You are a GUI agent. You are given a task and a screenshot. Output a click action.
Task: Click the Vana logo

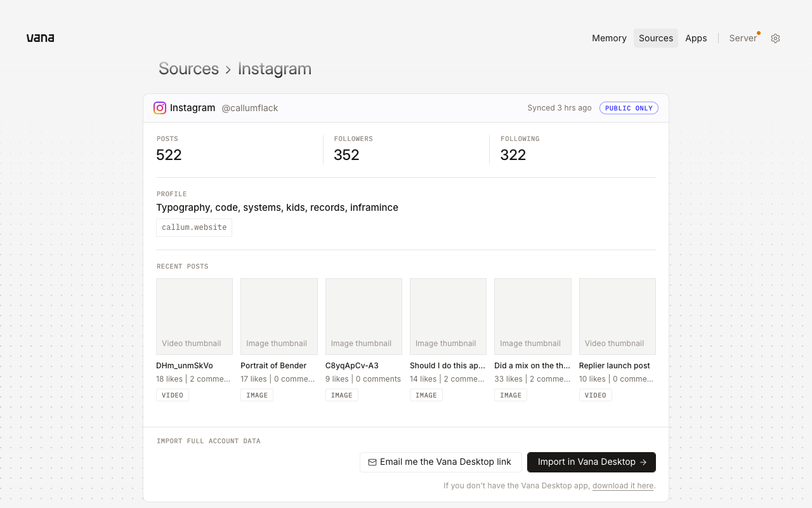coord(40,38)
